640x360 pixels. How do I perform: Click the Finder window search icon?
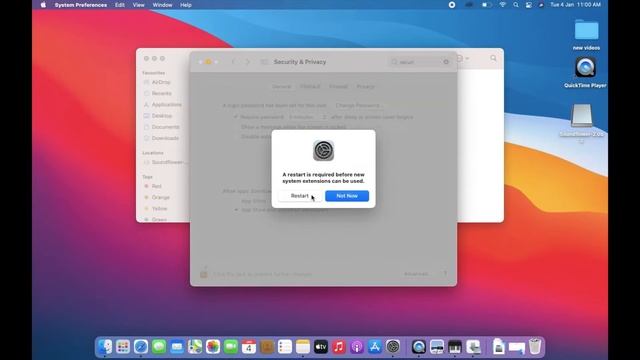pyautogui.click(x=493, y=58)
